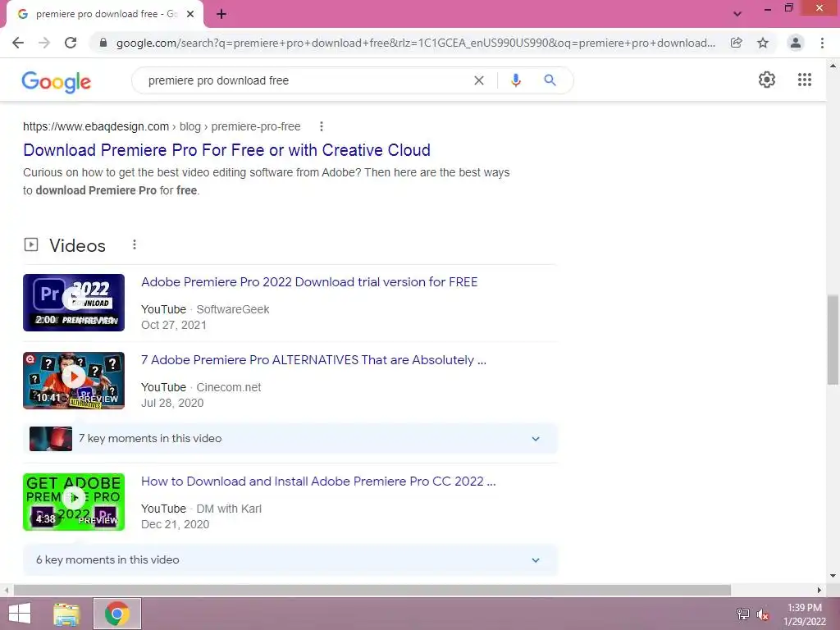
Task: Click the horizontal scrollbar thumb
Action: coord(372,590)
